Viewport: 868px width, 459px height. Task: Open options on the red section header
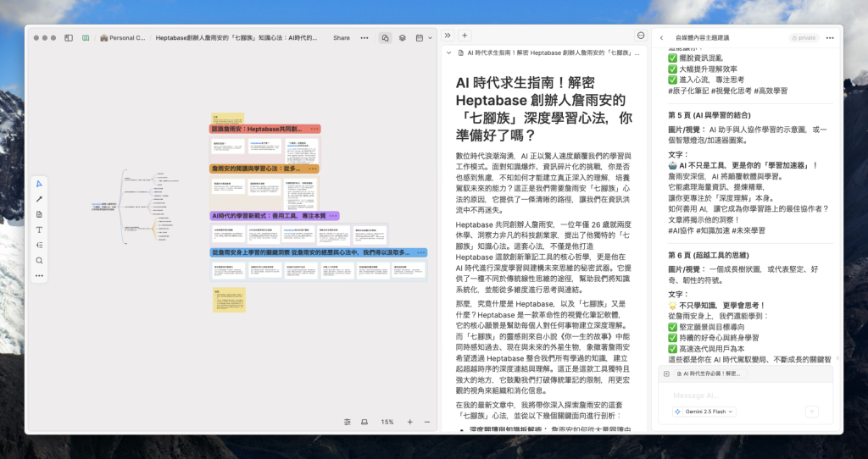(314, 130)
